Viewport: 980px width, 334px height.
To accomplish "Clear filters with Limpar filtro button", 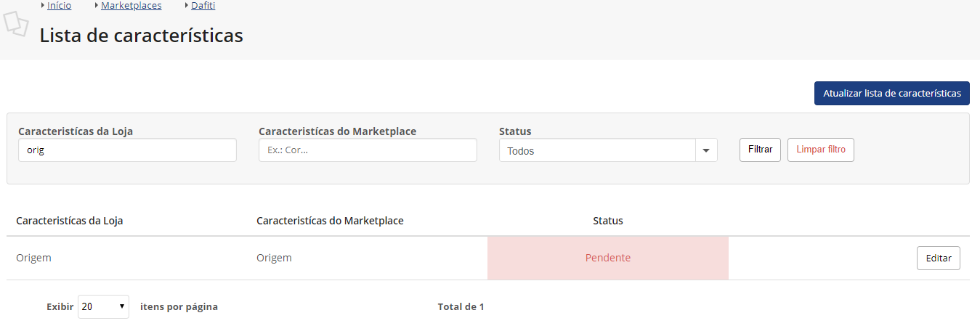I will (820, 150).
